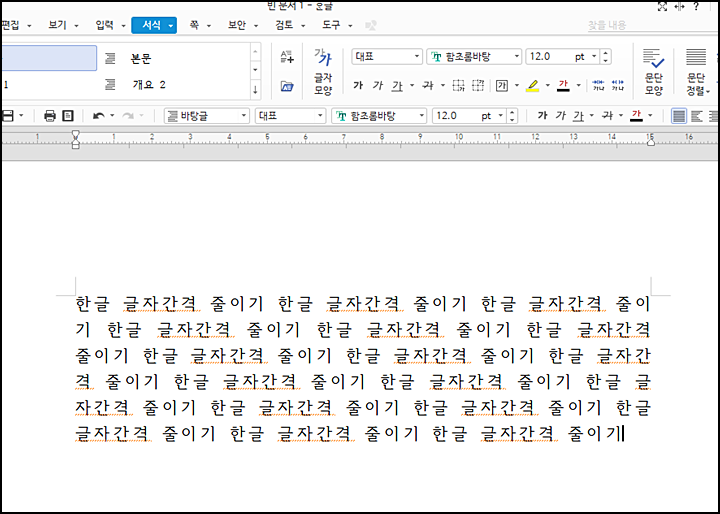Open the ribbon font color dropdown arrow
This screenshot has width=720, height=514.
point(579,85)
